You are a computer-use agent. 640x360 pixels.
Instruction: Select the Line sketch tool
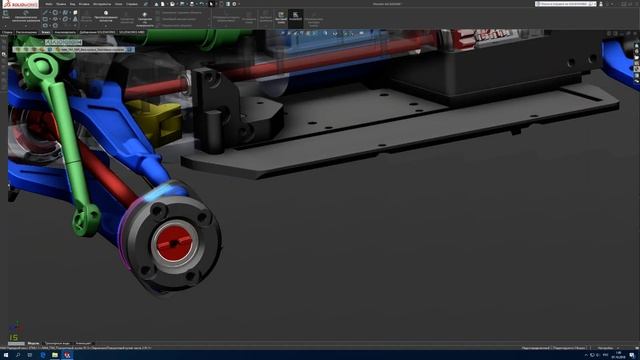click(x=45, y=13)
